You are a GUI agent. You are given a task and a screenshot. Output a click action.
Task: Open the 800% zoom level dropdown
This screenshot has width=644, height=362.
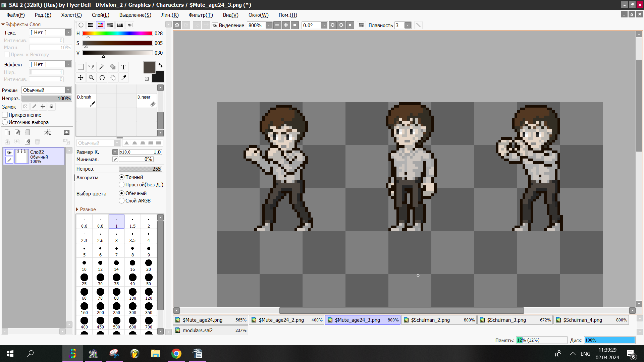(269, 25)
